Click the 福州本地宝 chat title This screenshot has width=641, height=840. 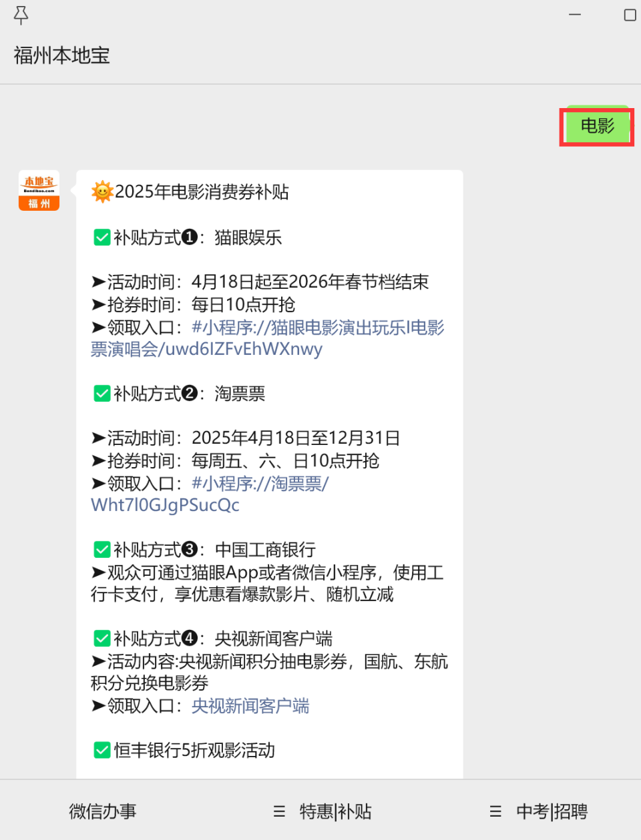click(61, 55)
